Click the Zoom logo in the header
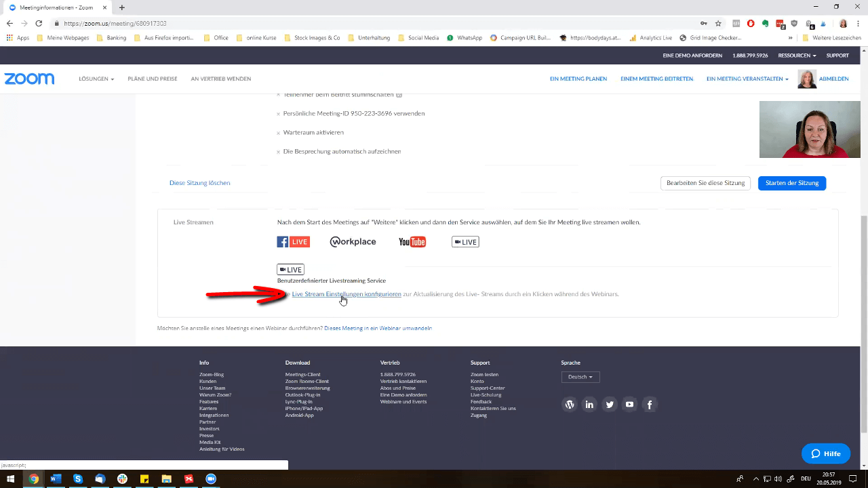Viewport: 868px width, 488px height. 29,79
